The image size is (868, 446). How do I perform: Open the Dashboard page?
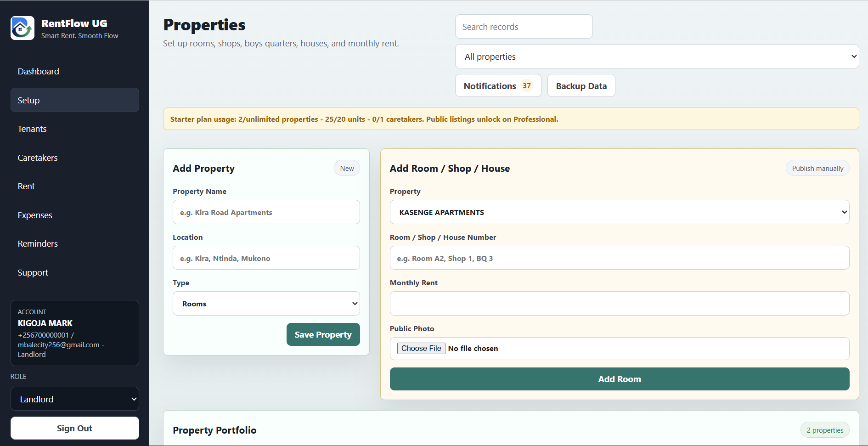point(75,71)
